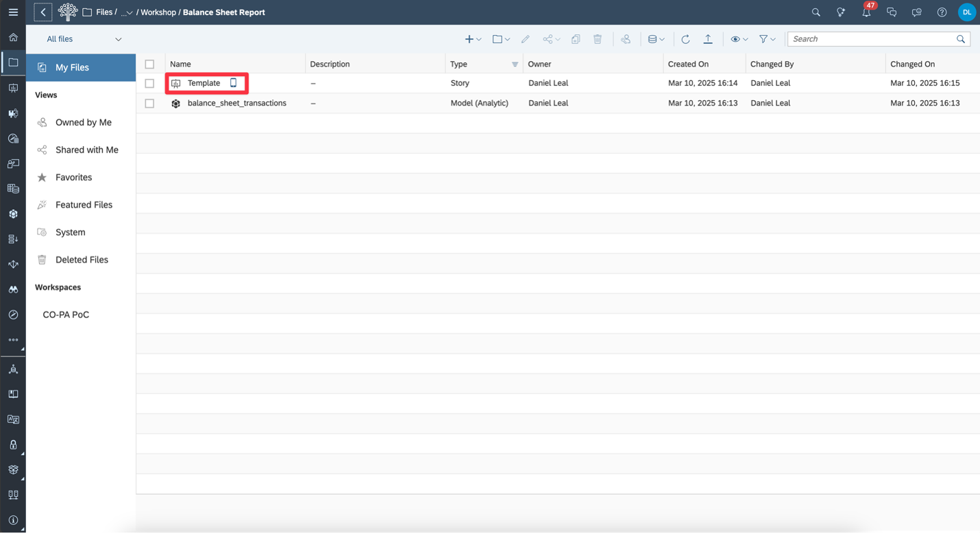Click the copy icon in toolbar

(x=576, y=39)
